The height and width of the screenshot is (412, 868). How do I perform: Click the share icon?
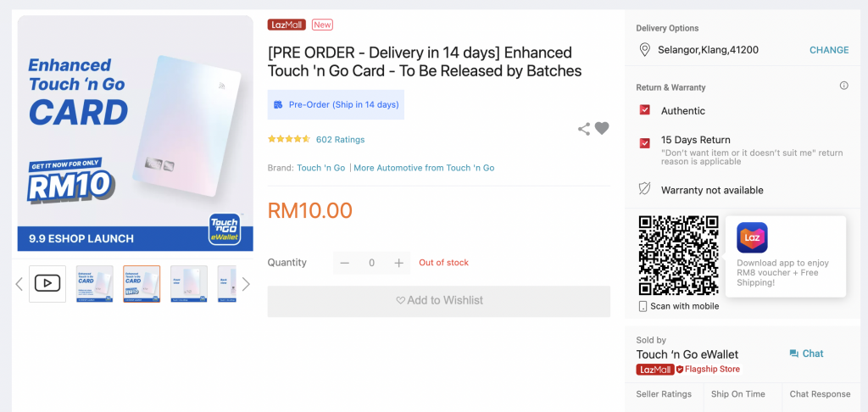[584, 129]
